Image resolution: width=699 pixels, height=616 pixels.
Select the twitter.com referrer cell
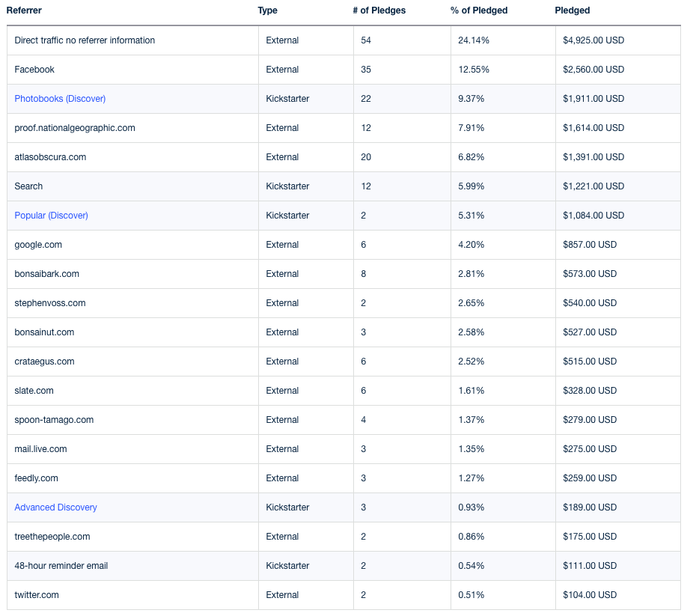(132, 595)
